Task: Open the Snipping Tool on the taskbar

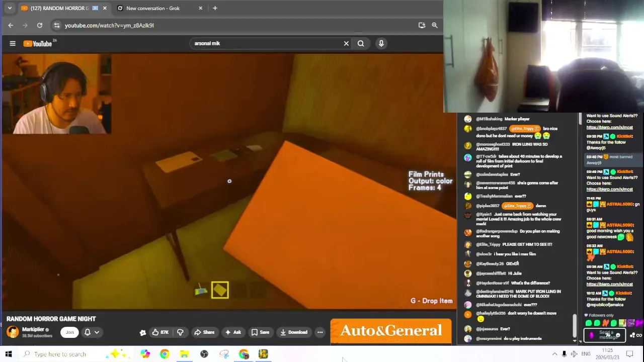Action: [224, 354]
